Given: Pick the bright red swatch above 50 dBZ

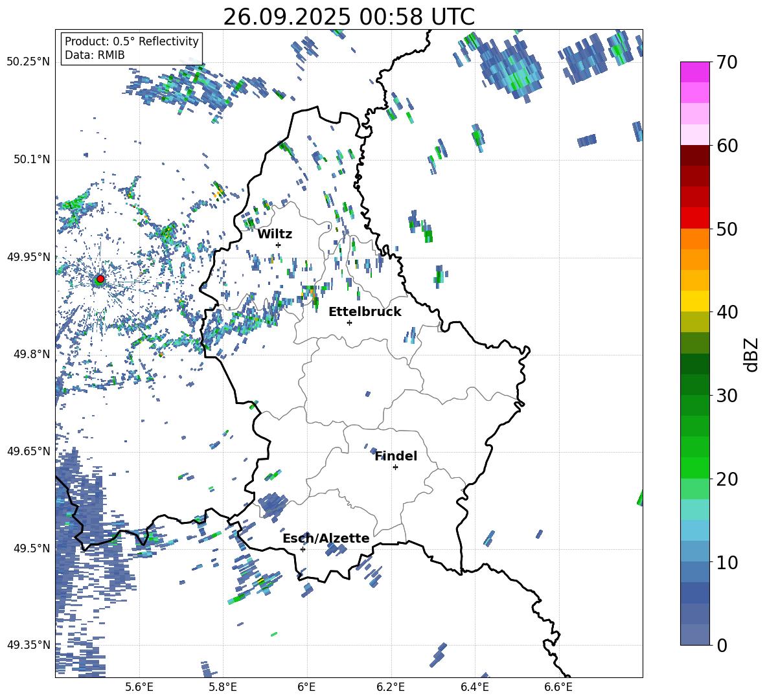Looking at the screenshot, I should click(x=695, y=218).
